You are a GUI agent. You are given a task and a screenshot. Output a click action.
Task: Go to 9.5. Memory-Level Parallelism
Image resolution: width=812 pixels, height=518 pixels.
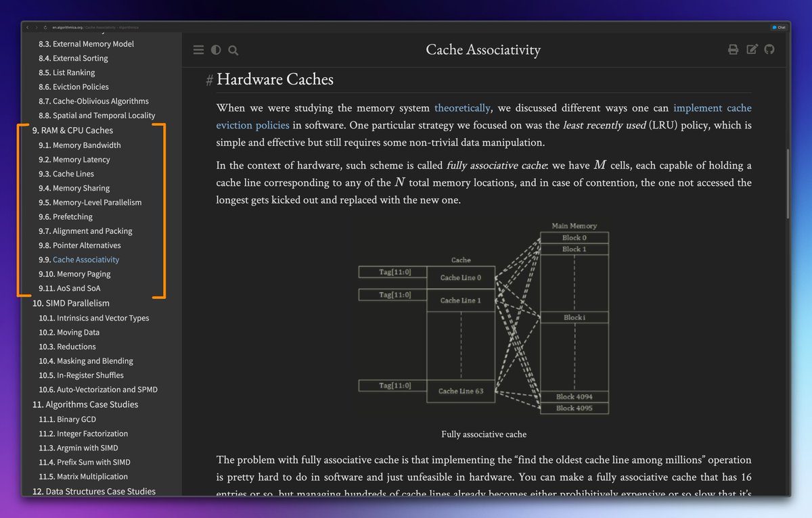(90, 202)
